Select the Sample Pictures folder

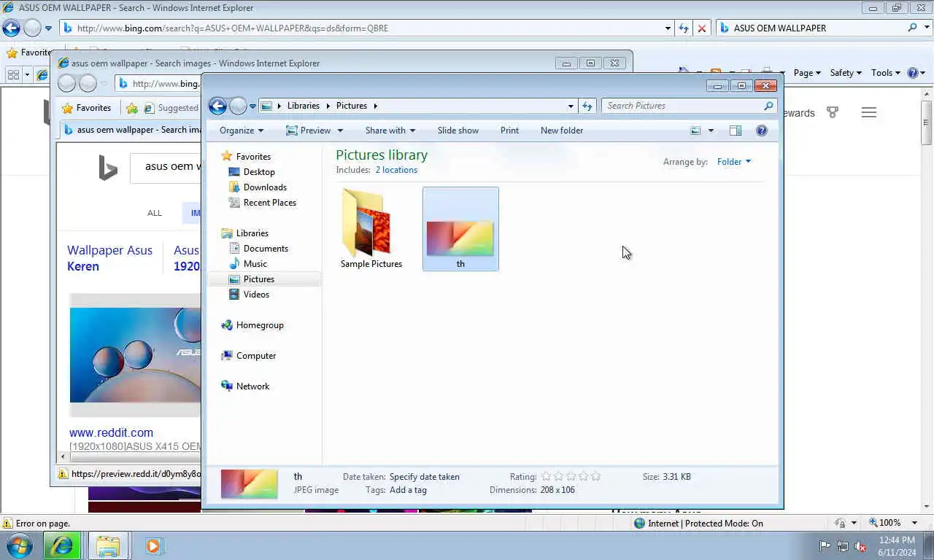pos(371,228)
